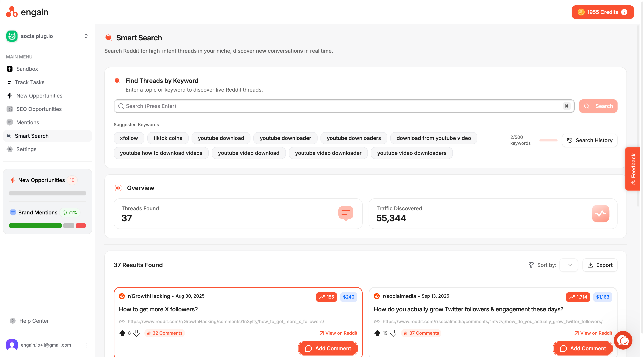Click the 1,714 traffic badge
The width and height of the screenshot is (644, 357).
[578, 297]
